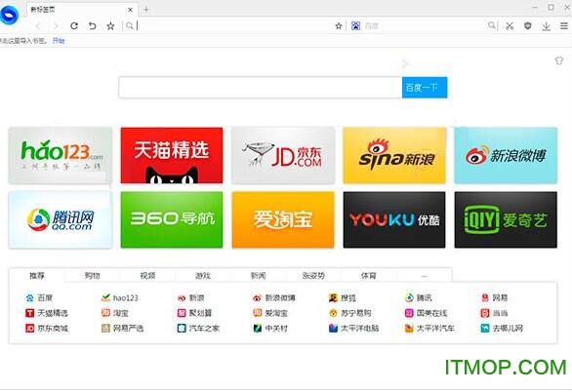Open the YOUKU 优酷 tile
This screenshot has width=572, height=392.
pyautogui.click(x=394, y=219)
